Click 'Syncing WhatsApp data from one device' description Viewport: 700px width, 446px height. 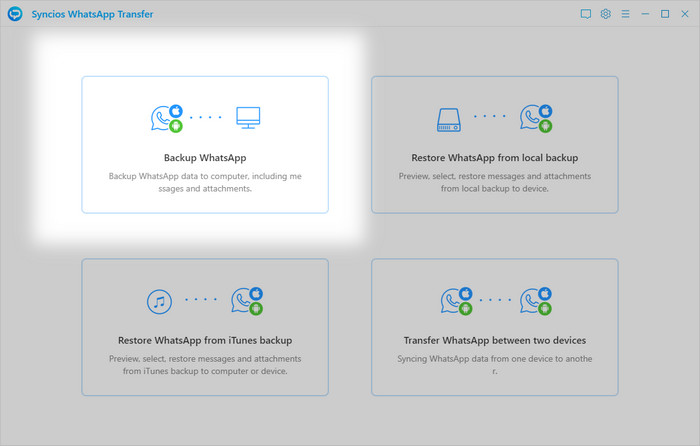click(x=495, y=365)
